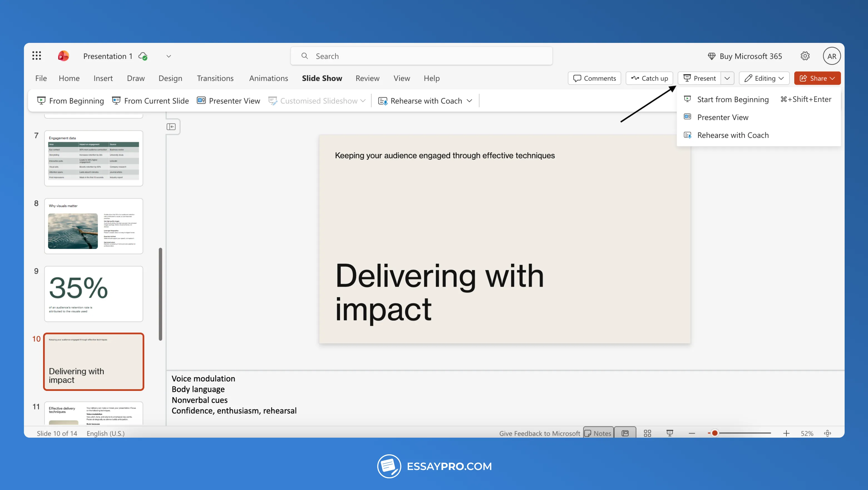Click the fit slide to window icon
Viewport: 868px width, 490px height.
tap(828, 433)
